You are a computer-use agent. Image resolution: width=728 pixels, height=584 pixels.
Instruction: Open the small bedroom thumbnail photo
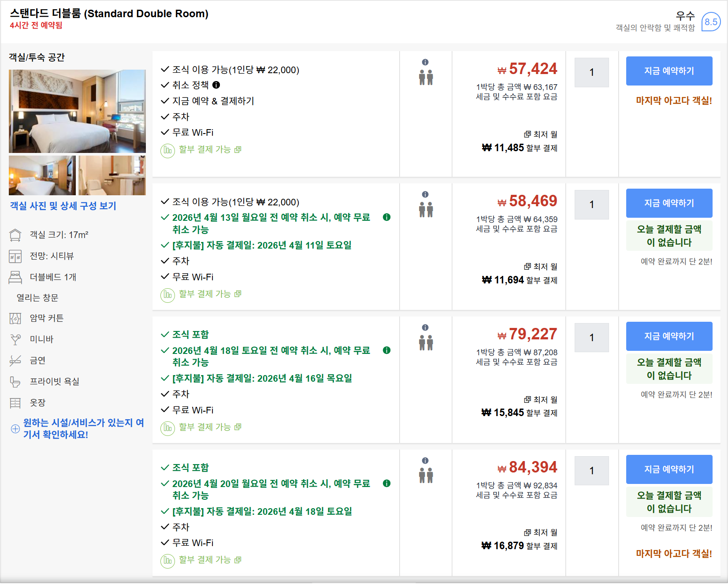pyautogui.click(x=42, y=175)
